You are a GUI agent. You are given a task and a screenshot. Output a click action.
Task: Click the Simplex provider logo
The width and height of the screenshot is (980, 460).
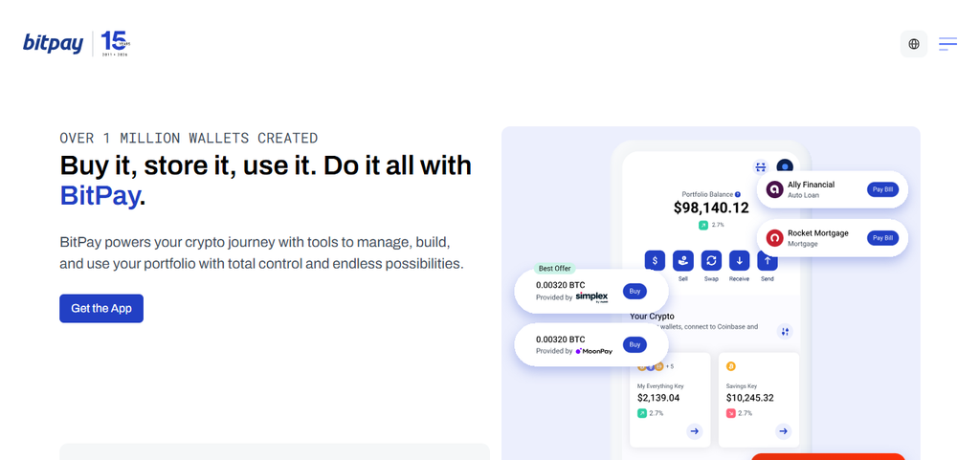coord(591,297)
